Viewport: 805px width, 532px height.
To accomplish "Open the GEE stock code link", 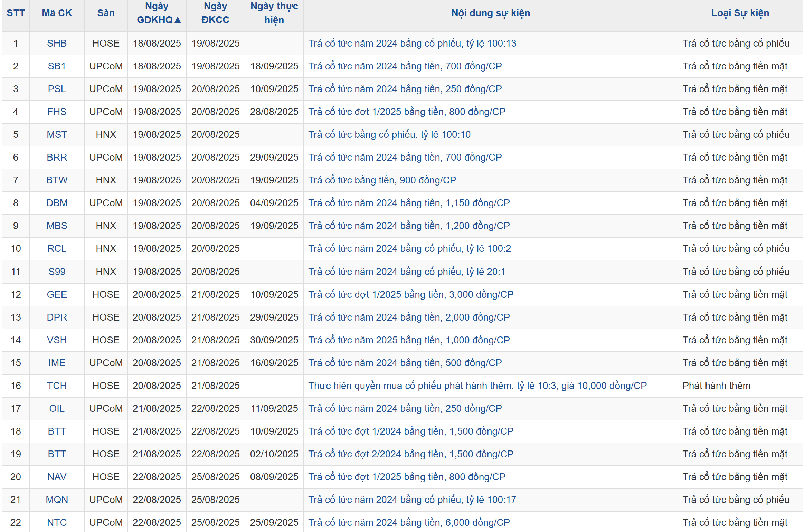I will coord(57,295).
